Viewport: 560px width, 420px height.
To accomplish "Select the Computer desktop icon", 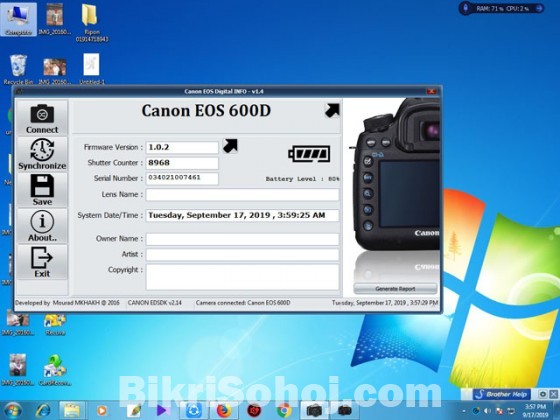I will click(x=18, y=19).
